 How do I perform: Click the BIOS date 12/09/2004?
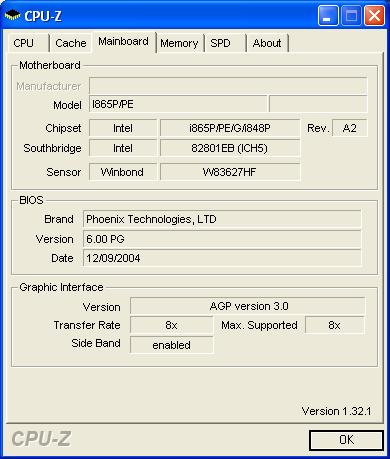click(x=222, y=258)
